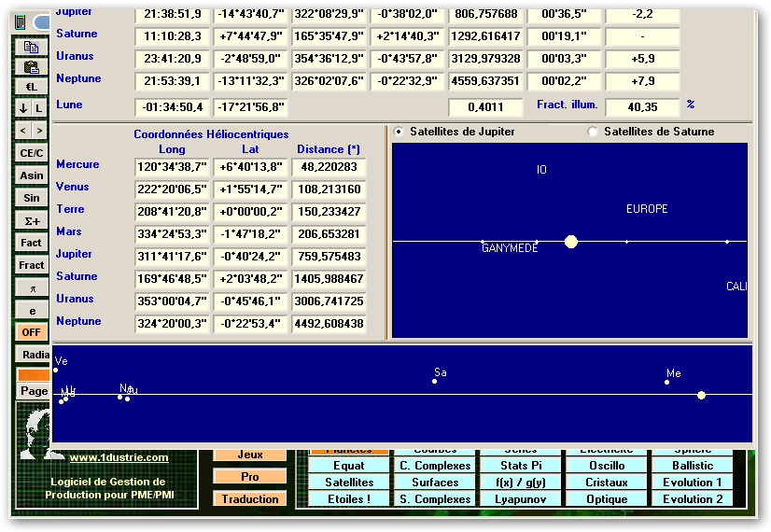Click the copy icon in left toolbar

tap(32, 47)
